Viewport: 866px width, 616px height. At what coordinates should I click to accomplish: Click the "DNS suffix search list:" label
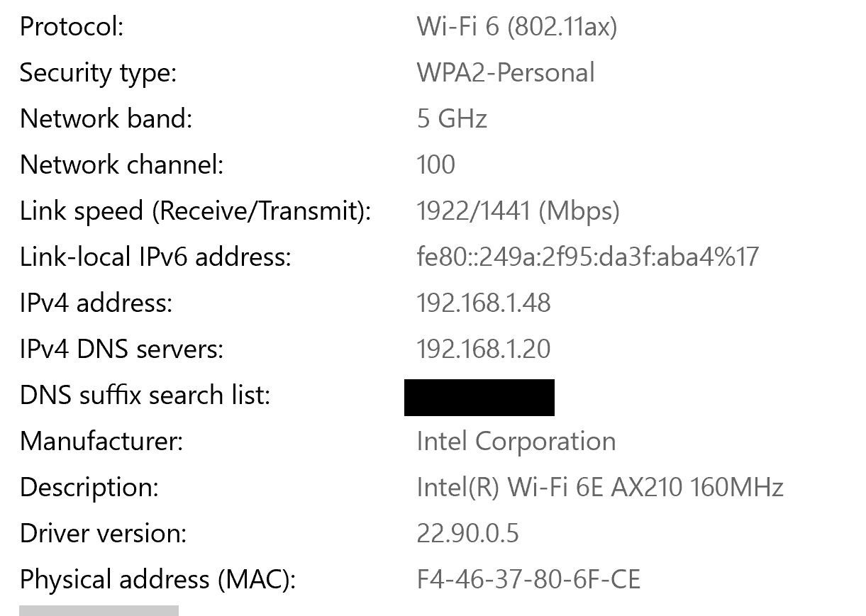click(145, 395)
